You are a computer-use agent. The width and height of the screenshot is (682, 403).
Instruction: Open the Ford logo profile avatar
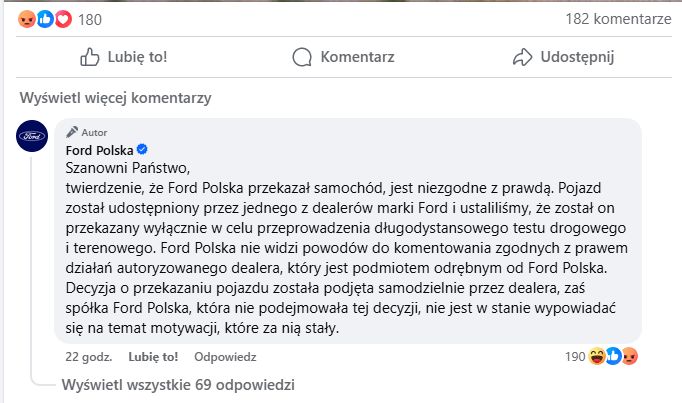[x=33, y=136]
